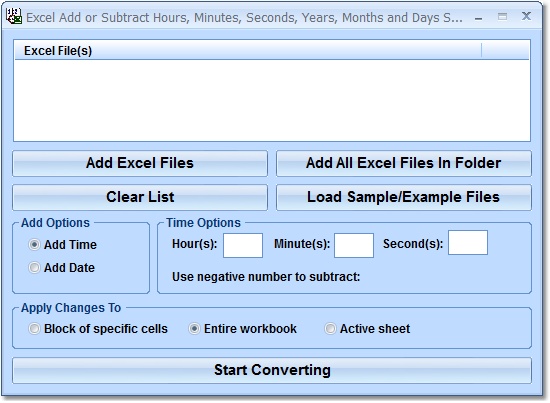Click the 'Apply Changes To' group label

(71, 308)
